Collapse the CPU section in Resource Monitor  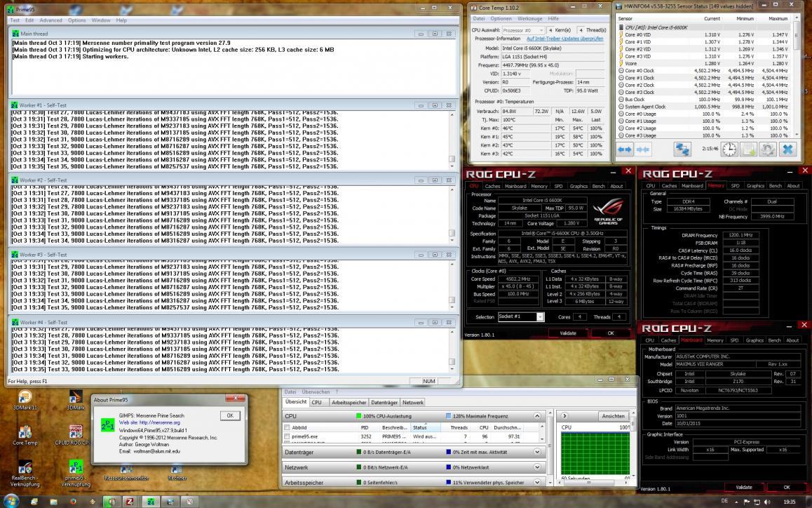[x=538, y=416]
